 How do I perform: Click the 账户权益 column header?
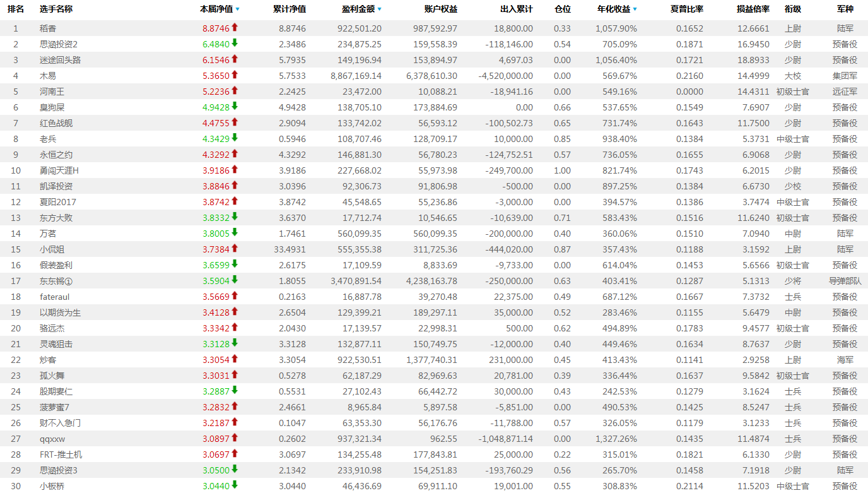click(441, 9)
